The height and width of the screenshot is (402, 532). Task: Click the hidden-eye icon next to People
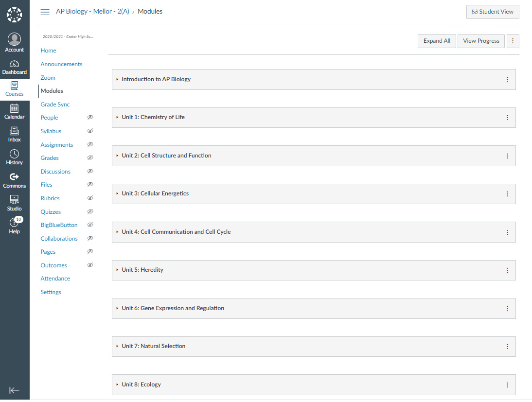click(x=90, y=118)
